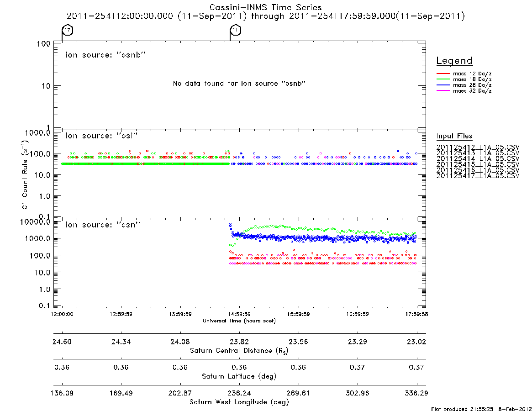The width and height of the screenshot is (532, 411).
Task: Click the 136.09 longitude value
Action: [62, 393]
